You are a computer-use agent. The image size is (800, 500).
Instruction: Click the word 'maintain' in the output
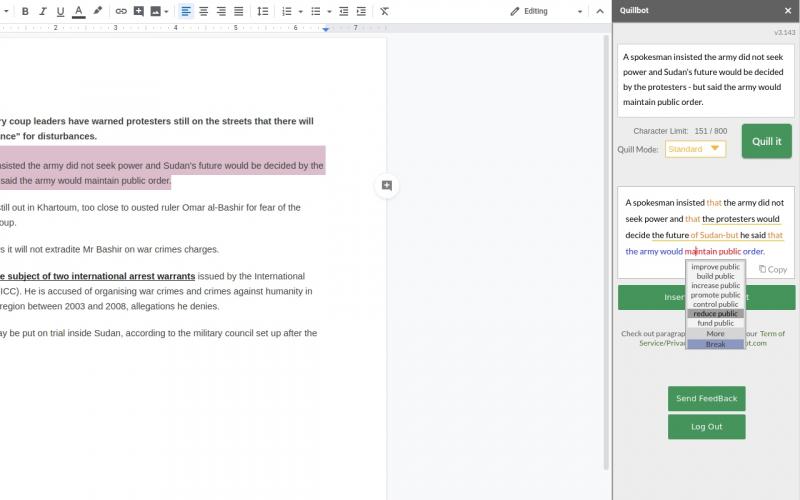pos(701,251)
